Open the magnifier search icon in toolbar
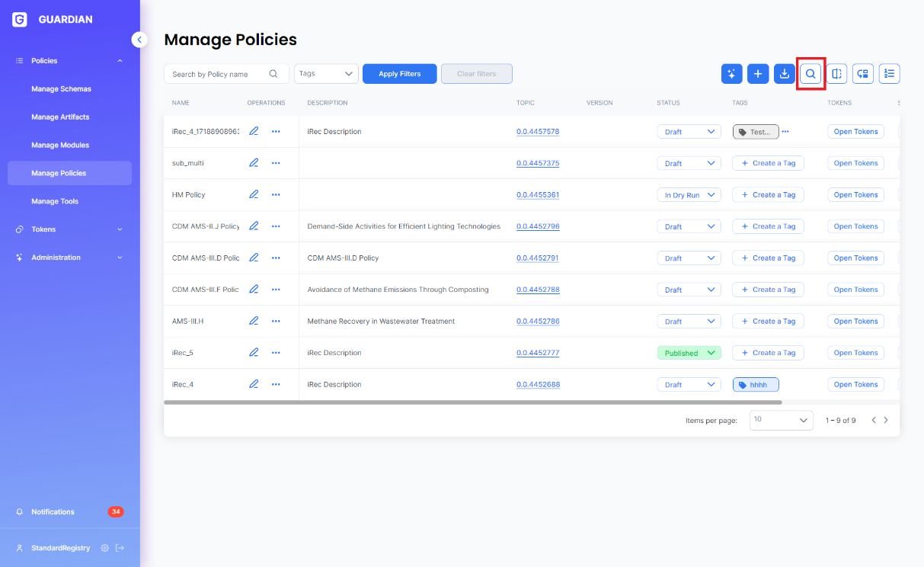The image size is (924, 567). [810, 73]
